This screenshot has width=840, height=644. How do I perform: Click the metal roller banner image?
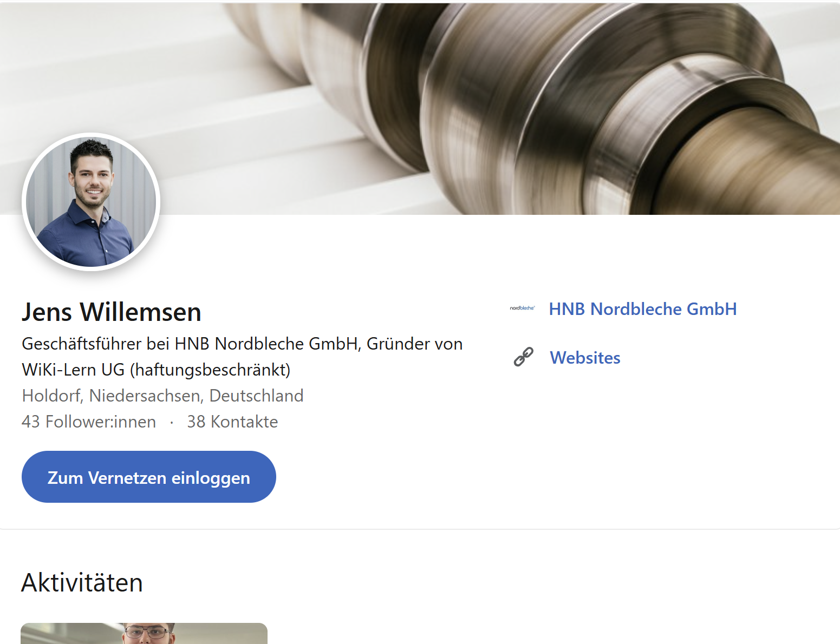(420, 109)
